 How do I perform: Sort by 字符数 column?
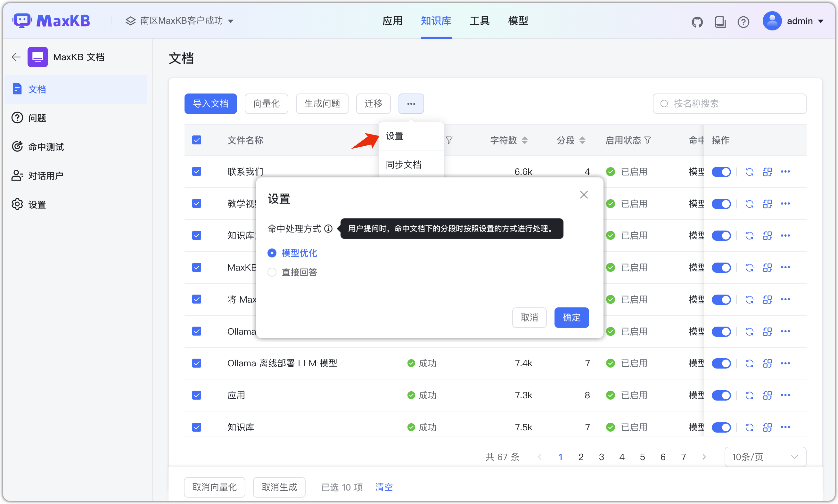(524, 140)
